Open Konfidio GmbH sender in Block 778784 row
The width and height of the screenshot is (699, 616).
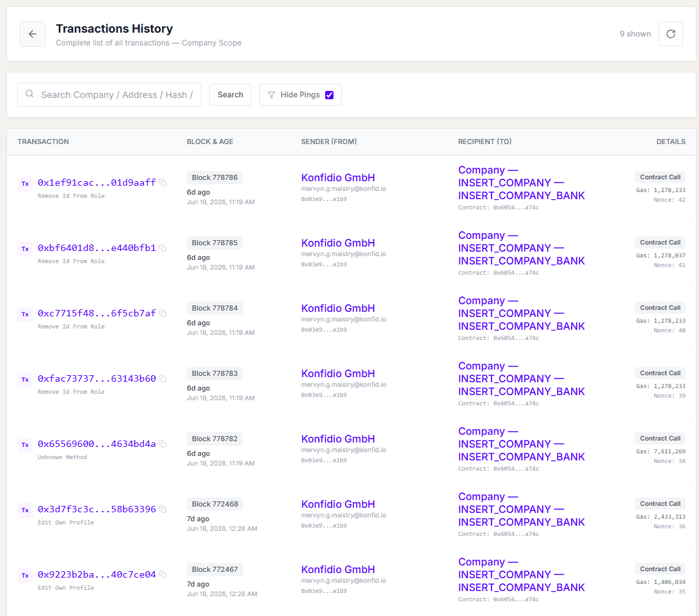click(x=338, y=308)
